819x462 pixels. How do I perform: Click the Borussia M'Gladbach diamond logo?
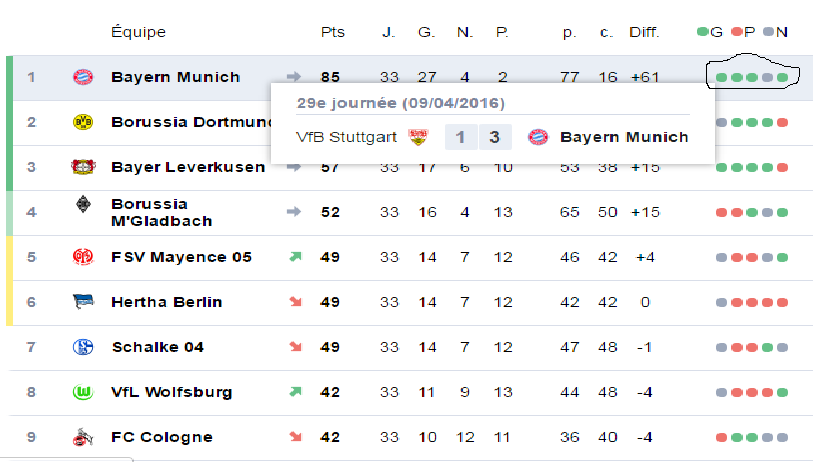pos(83,204)
